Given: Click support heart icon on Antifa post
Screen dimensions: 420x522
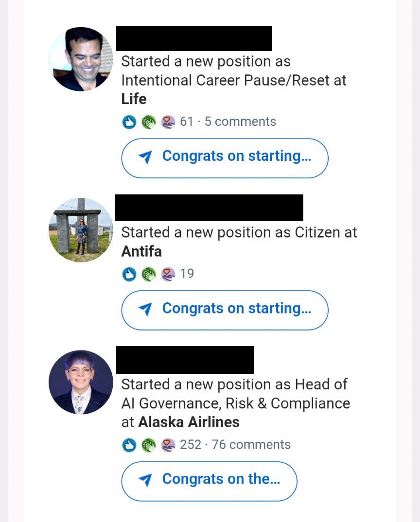Looking at the screenshot, I should 168,274.
